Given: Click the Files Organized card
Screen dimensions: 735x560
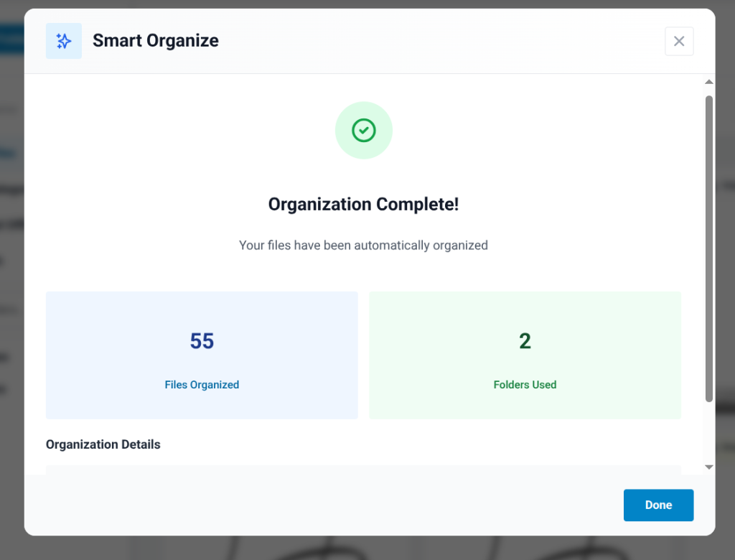Looking at the screenshot, I should coord(202,355).
